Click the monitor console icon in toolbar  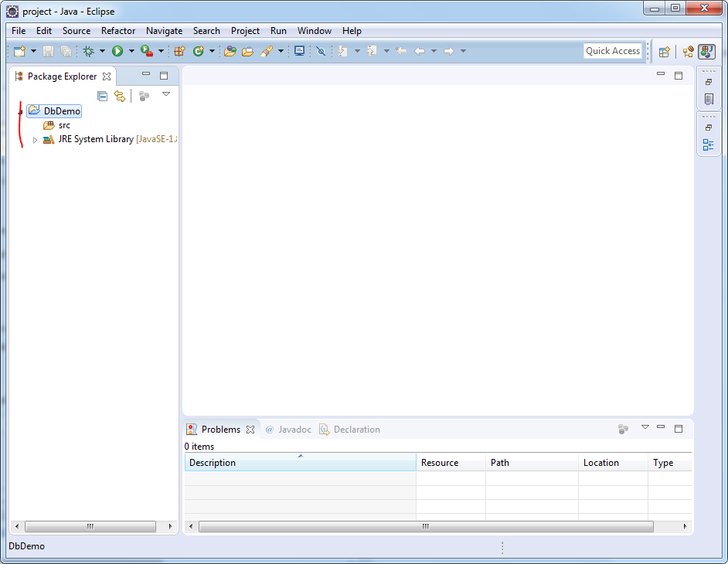tap(299, 51)
